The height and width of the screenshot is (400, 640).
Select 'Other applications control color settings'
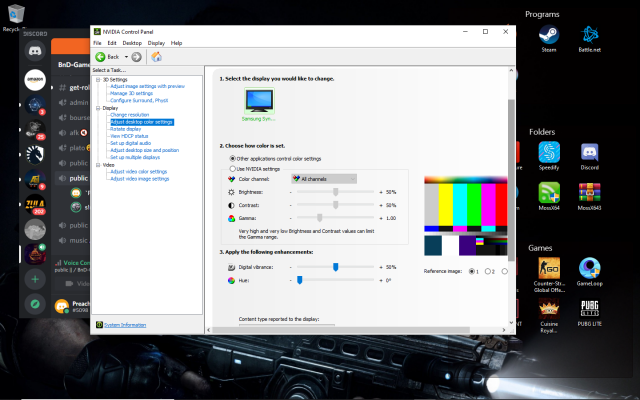point(230,158)
